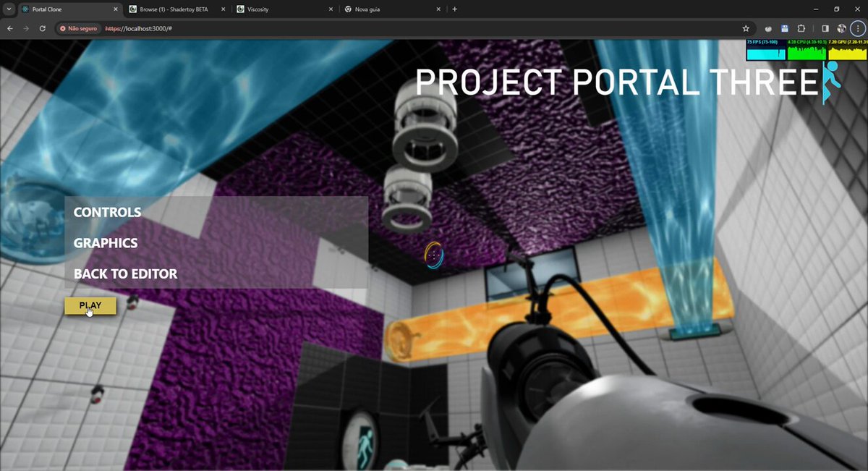Close the Portal Clone tab
This screenshot has height=471, width=868.
(x=115, y=9)
